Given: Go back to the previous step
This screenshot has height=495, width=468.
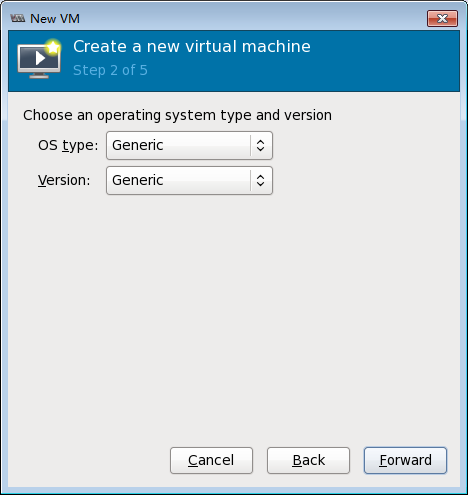Looking at the screenshot, I should 308,460.
